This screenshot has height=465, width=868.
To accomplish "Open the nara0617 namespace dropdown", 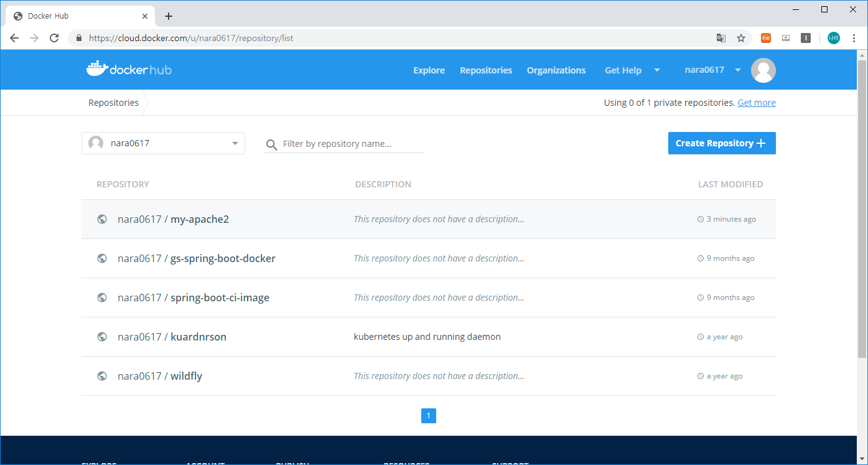I will tap(163, 143).
